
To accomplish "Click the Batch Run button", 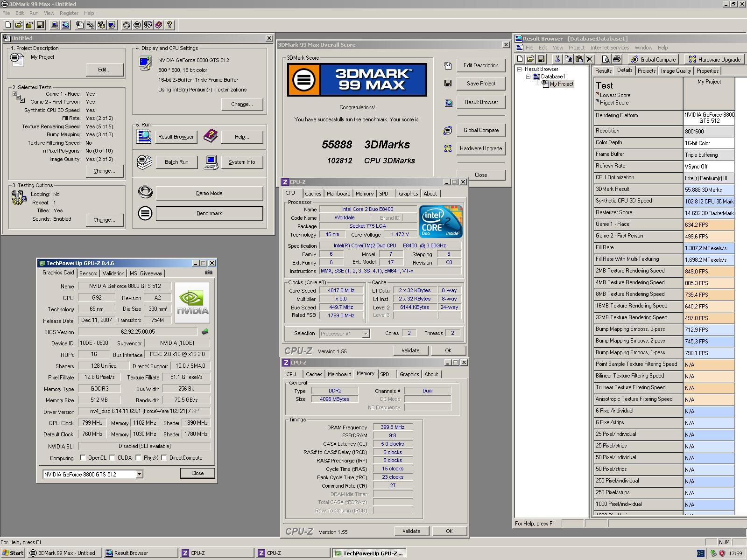I will [176, 162].
